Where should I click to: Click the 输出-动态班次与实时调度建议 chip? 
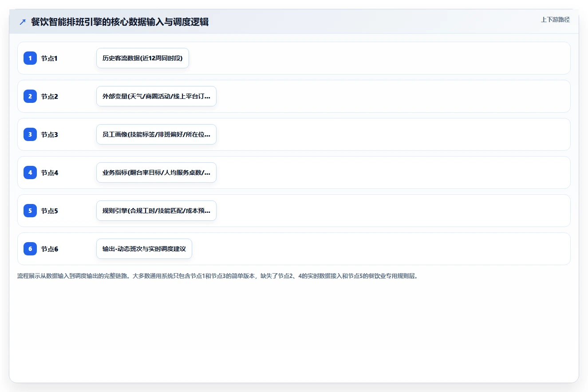pos(144,249)
